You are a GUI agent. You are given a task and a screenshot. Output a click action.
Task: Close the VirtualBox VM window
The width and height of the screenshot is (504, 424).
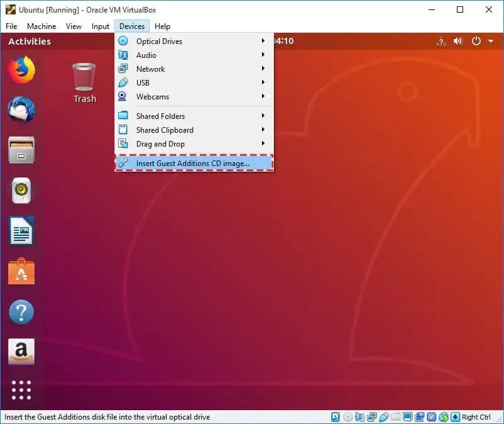(488, 9)
